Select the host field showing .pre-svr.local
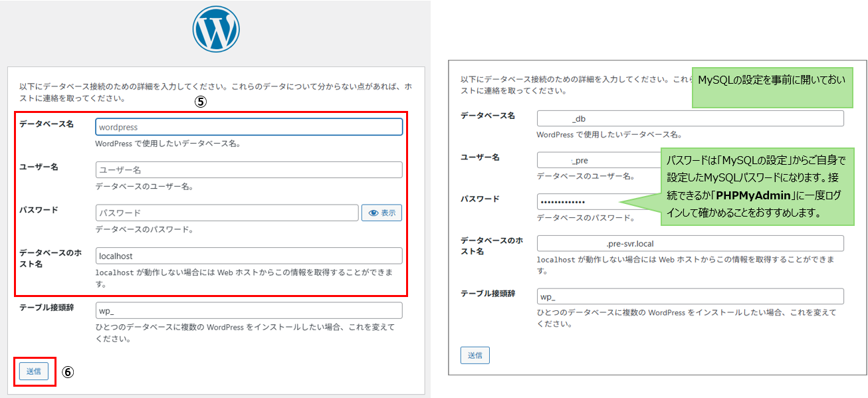Screen dimensions: 868x398 click(x=690, y=244)
